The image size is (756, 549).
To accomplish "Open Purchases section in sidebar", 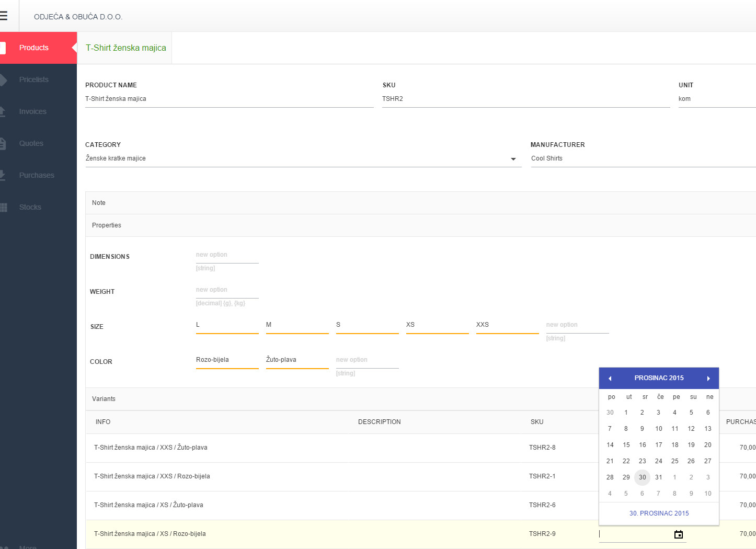I will tap(38, 175).
